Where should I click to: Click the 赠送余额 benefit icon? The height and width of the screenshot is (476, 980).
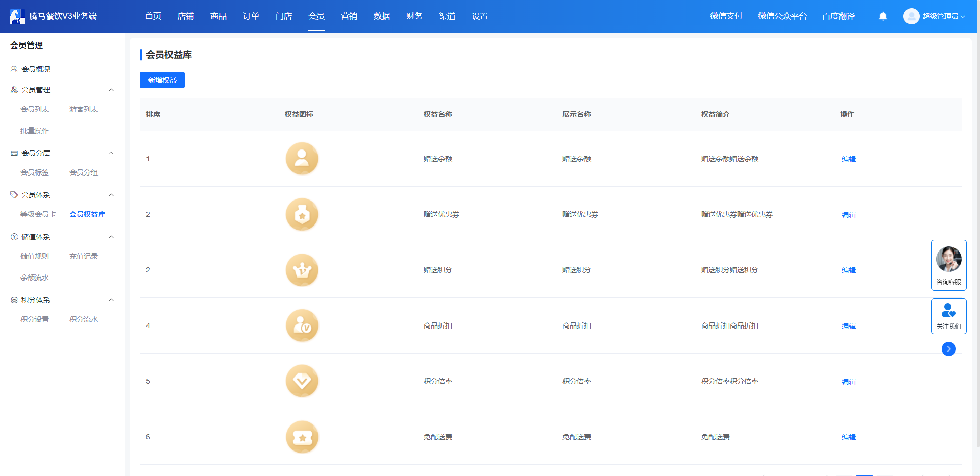point(302,159)
